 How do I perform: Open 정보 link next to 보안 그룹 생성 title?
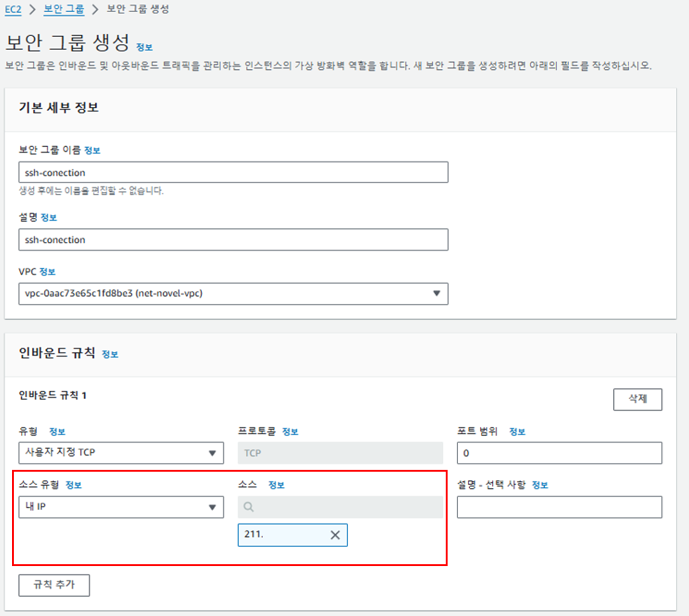click(x=144, y=47)
